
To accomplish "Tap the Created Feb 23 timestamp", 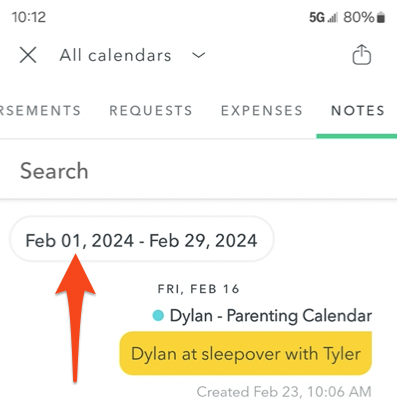I will [284, 392].
